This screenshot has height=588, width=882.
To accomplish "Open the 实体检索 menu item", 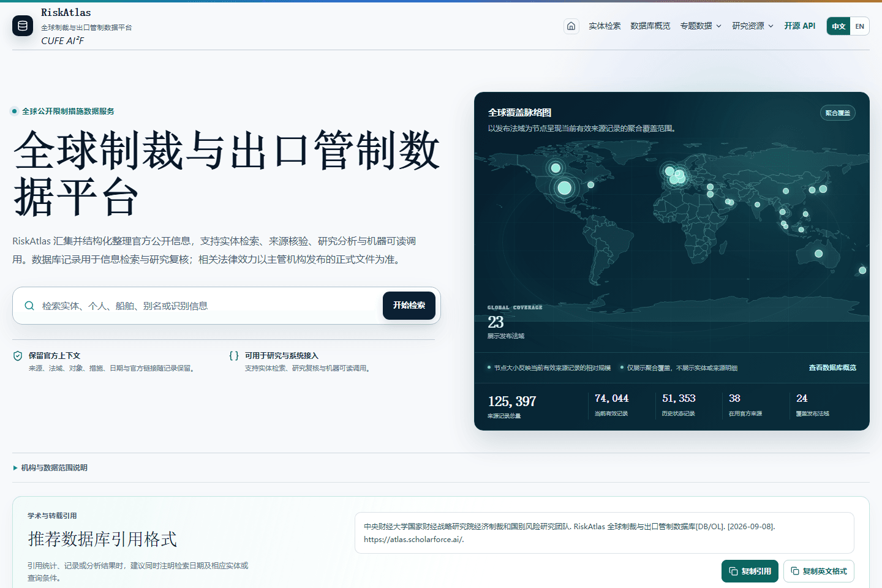I will (605, 26).
